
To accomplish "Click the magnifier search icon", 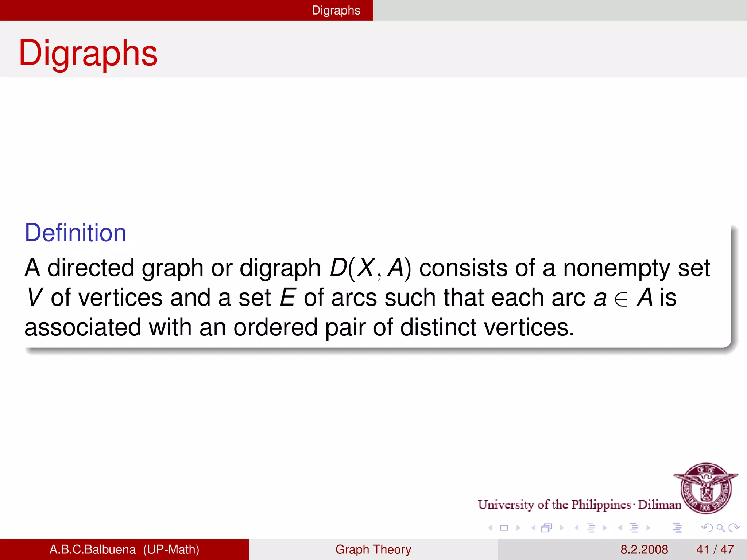I will point(720,528).
